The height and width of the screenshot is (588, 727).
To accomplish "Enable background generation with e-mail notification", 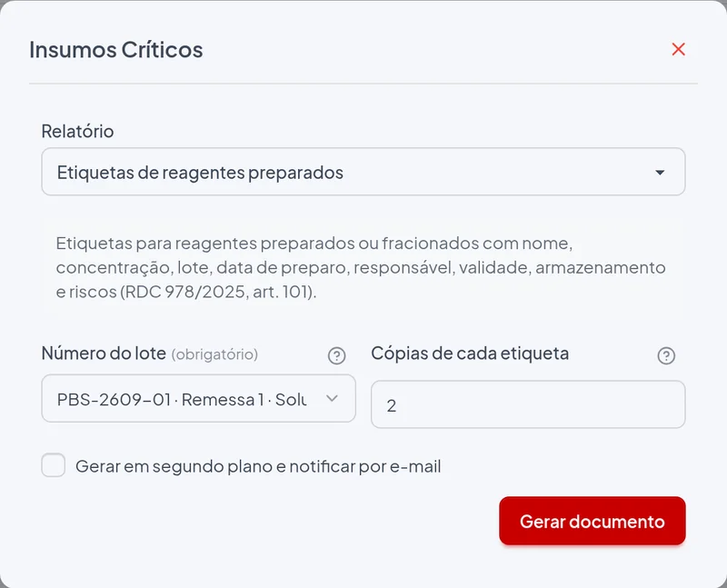I will point(54,465).
